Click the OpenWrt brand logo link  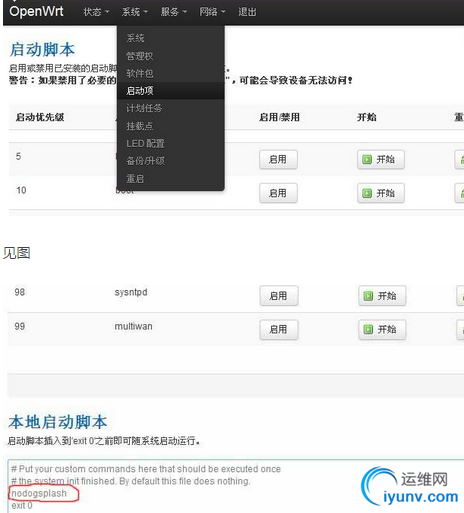[36, 11]
